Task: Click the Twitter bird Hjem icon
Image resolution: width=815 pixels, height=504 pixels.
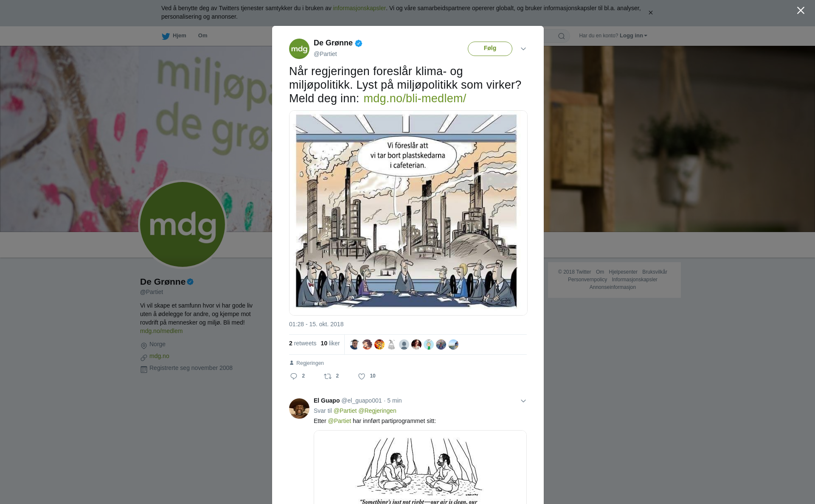Action: (x=166, y=36)
